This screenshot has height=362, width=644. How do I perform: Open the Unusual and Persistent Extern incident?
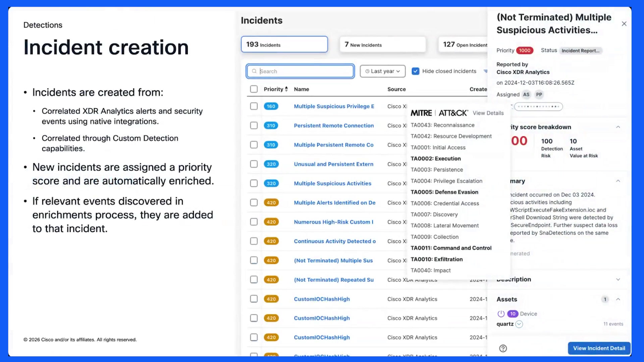pyautogui.click(x=333, y=164)
